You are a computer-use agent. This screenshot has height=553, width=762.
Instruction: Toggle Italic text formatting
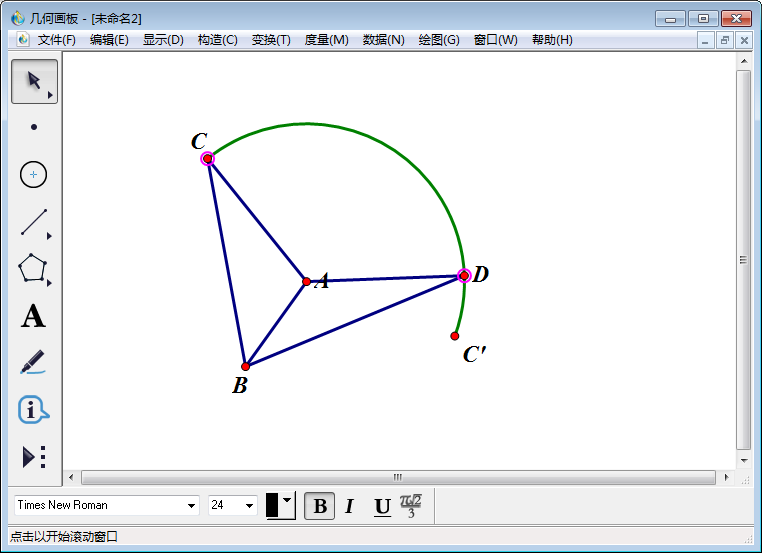[349, 506]
